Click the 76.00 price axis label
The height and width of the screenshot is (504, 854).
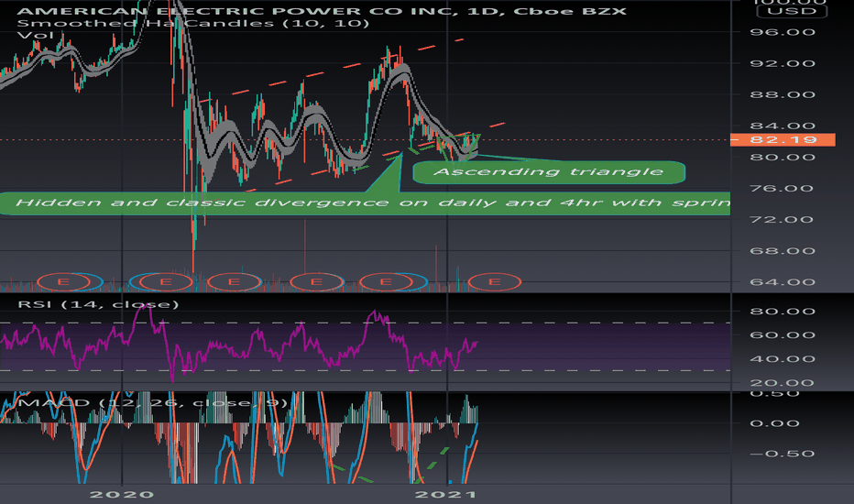click(x=783, y=189)
